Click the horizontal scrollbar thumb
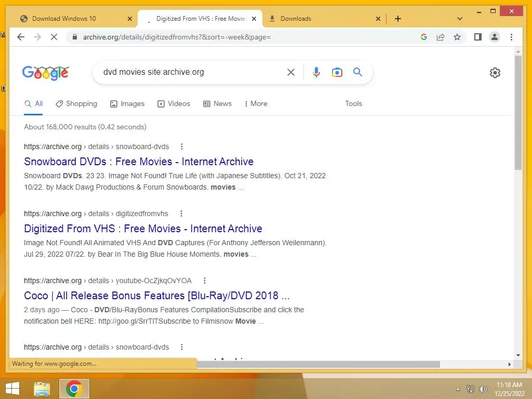Screen dimensions: 532x399 (x=318, y=364)
